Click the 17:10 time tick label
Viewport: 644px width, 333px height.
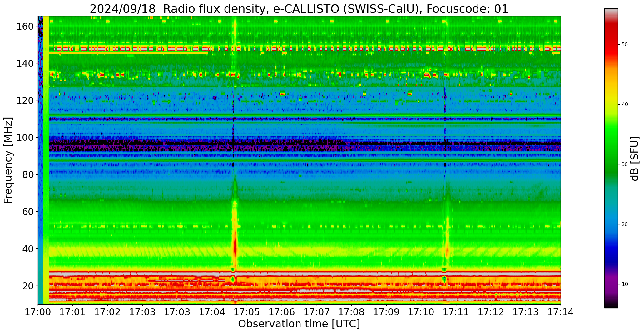[x=421, y=312]
